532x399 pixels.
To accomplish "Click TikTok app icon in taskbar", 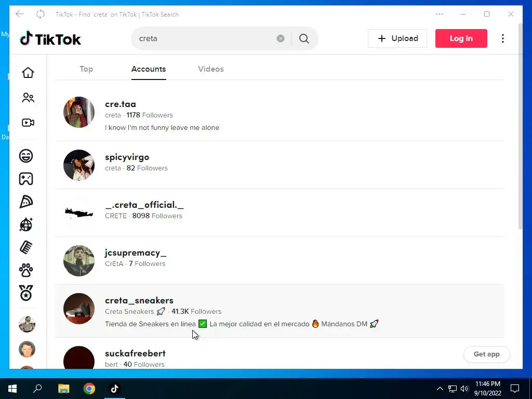I will pyautogui.click(x=115, y=389).
